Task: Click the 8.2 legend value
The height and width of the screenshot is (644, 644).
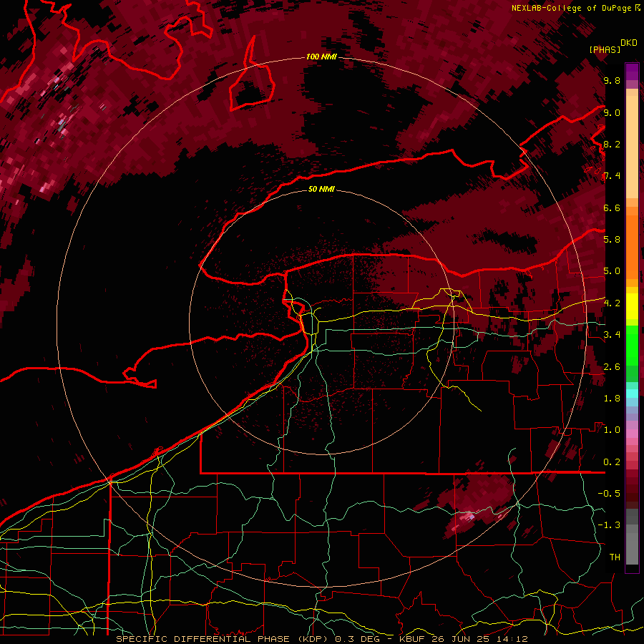Action: 612,144
